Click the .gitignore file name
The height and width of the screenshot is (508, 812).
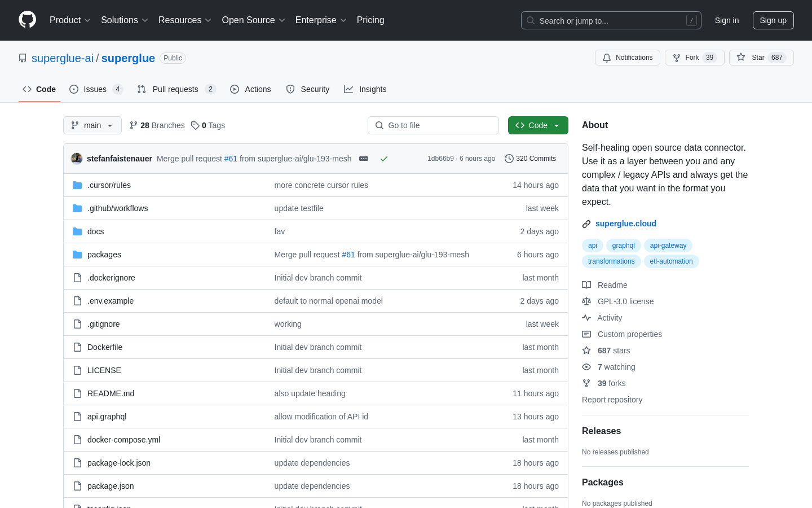(104, 324)
